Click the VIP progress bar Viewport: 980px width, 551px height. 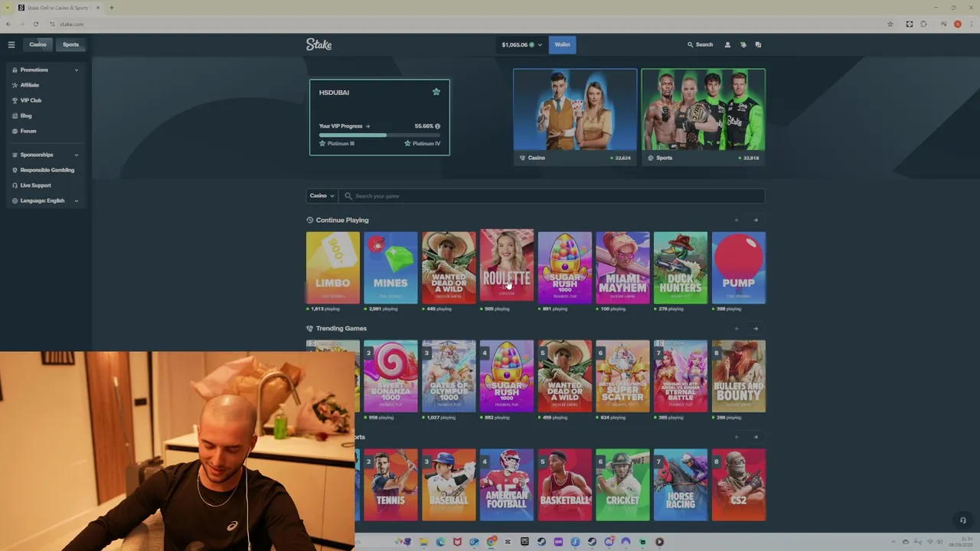(x=380, y=135)
